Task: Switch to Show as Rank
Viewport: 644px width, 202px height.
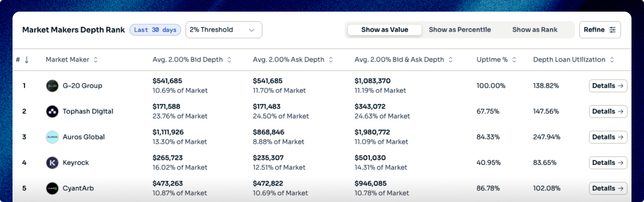Action: tap(535, 30)
